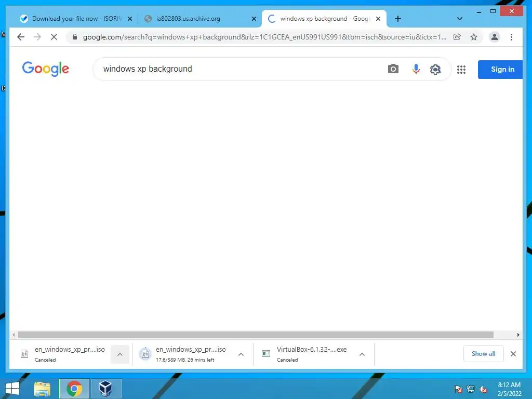
Task: Click muted volume tray icon
Action: (x=483, y=389)
